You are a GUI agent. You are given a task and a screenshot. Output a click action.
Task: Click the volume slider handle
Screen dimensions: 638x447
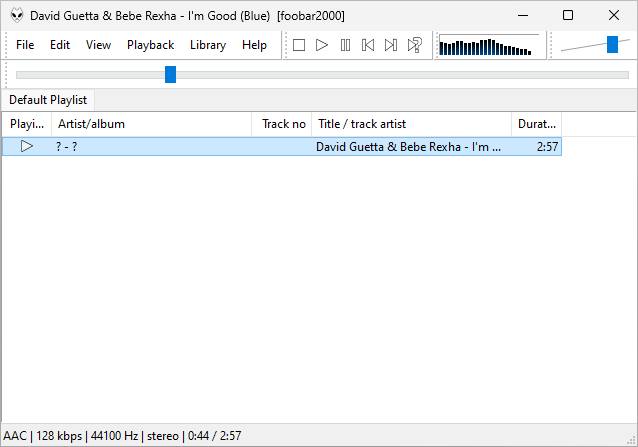(x=612, y=44)
